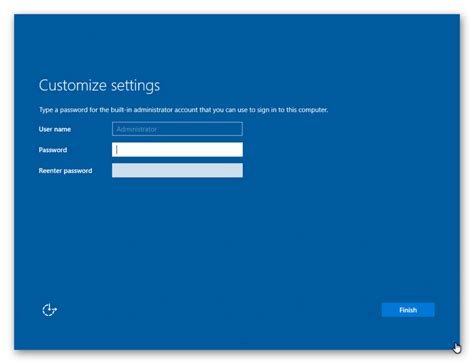Open the Ease of Access icon
Screen dimensions: 474x364
click(49, 310)
